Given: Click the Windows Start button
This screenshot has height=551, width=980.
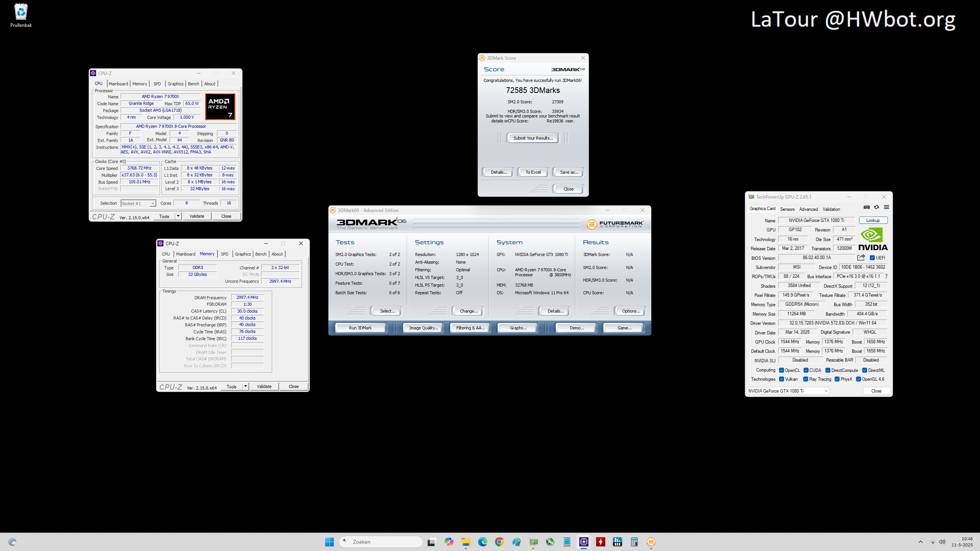Looking at the screenshot, I should click(x=329, y=542).
